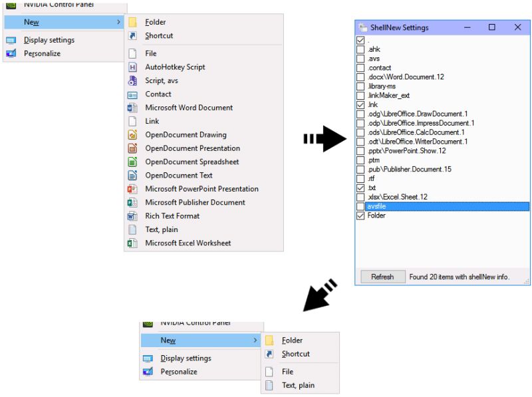Click the Publisher Document icon
Screen dimensions: 532x397
click(x=132, y=203)
